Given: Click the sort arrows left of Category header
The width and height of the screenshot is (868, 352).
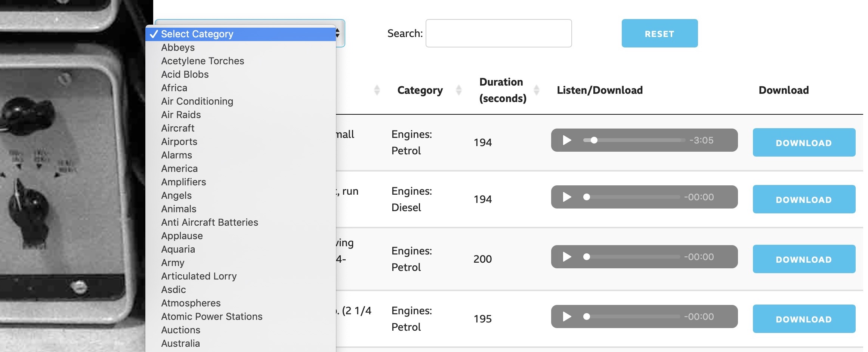Looking at the screenshot, I should (x=377, y=90).
